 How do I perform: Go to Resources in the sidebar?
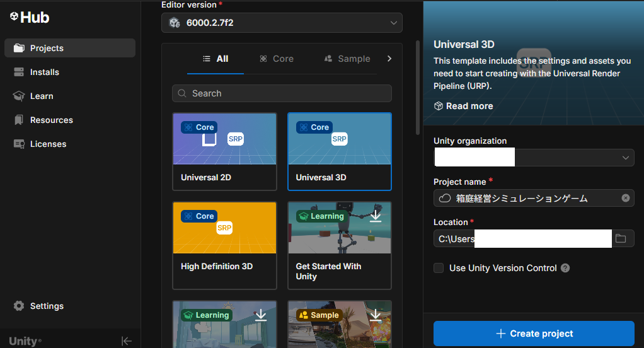pos(51,120)
